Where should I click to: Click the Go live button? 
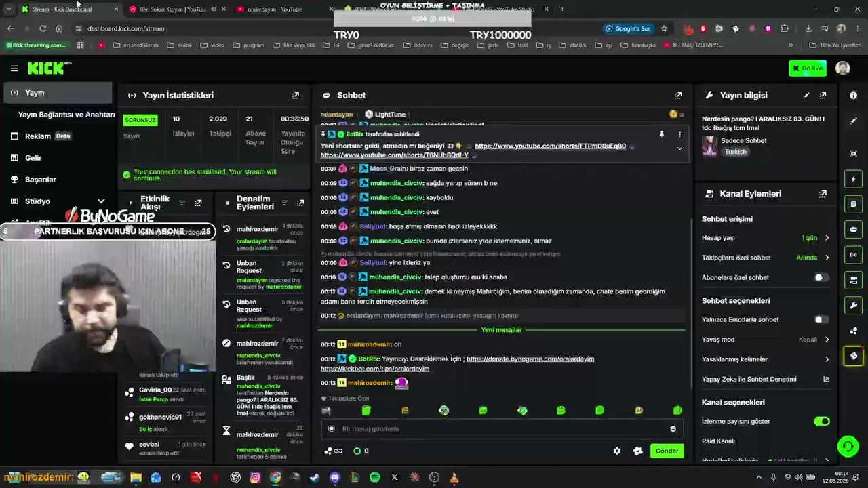[x=807, y=68]
